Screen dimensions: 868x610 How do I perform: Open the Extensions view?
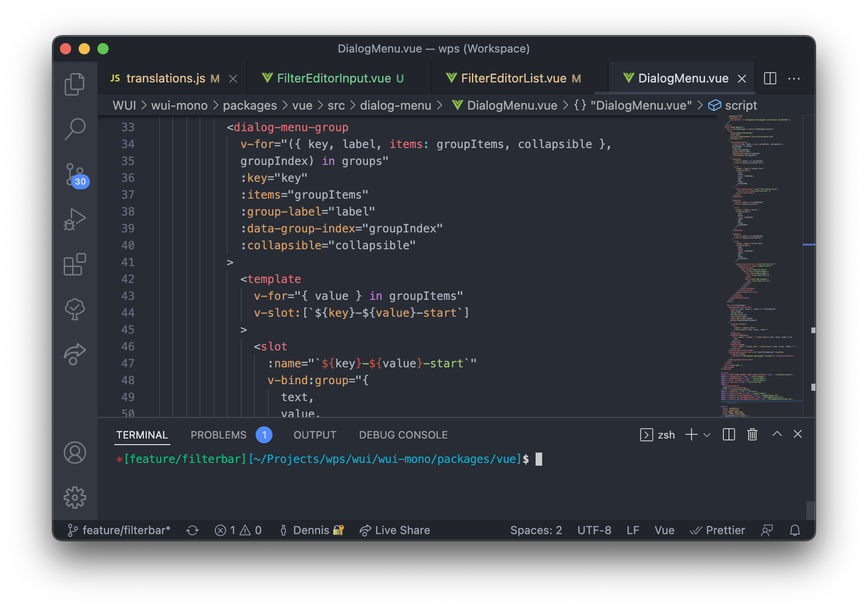pos(74,265)
